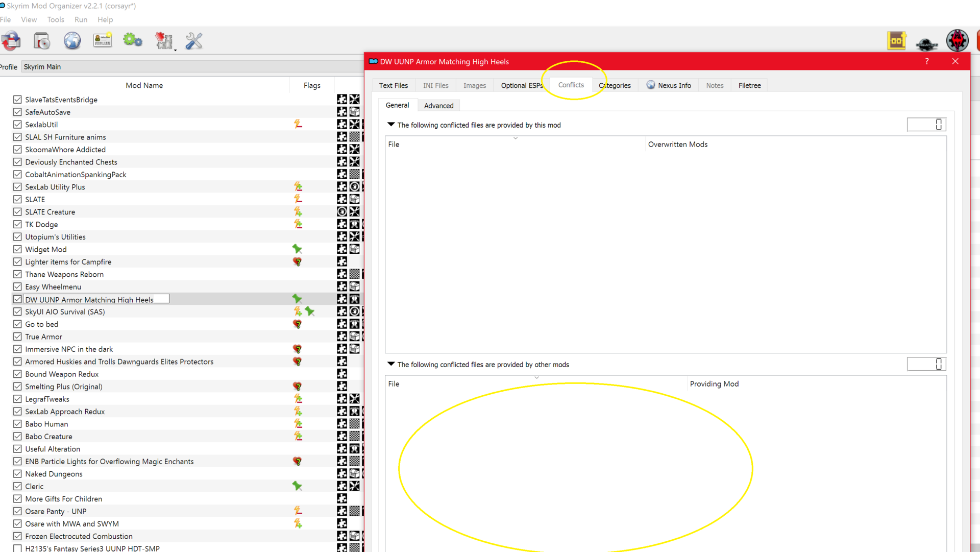Open the Profiles ID card icon
This screenshot has height=552, width=980.
[x=103, y=41]
